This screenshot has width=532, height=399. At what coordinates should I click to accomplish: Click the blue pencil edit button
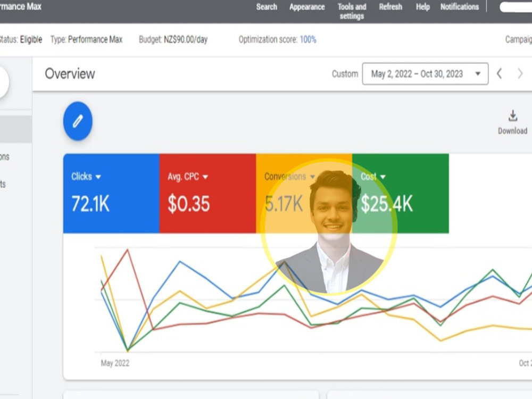coord(78,121)
